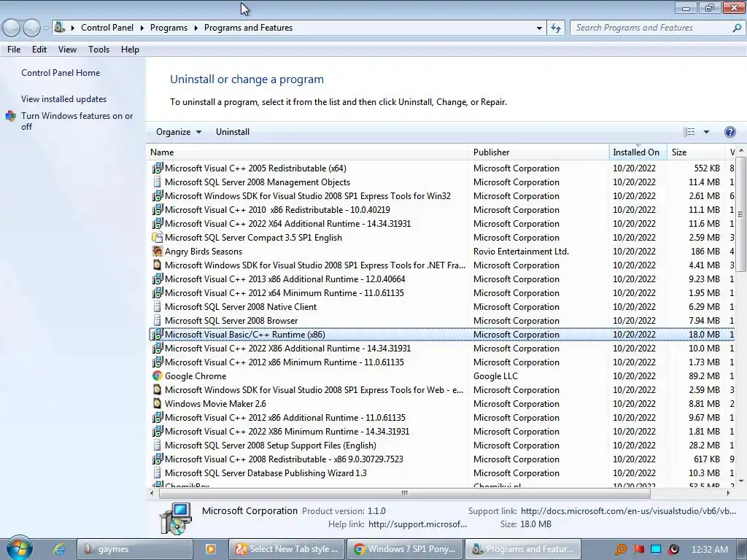Screen dimensions: 747x560
Task: Sort by the Installed On column header
Action: coord(638,152)
